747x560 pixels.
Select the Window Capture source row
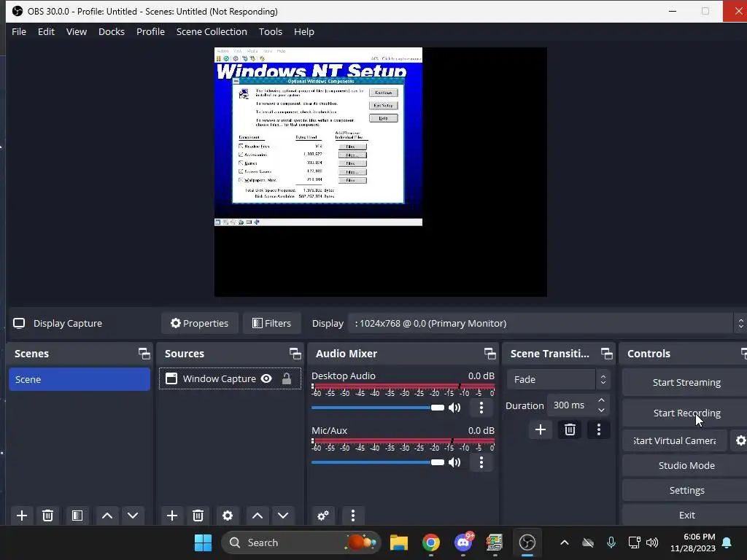tap(230, 378)
